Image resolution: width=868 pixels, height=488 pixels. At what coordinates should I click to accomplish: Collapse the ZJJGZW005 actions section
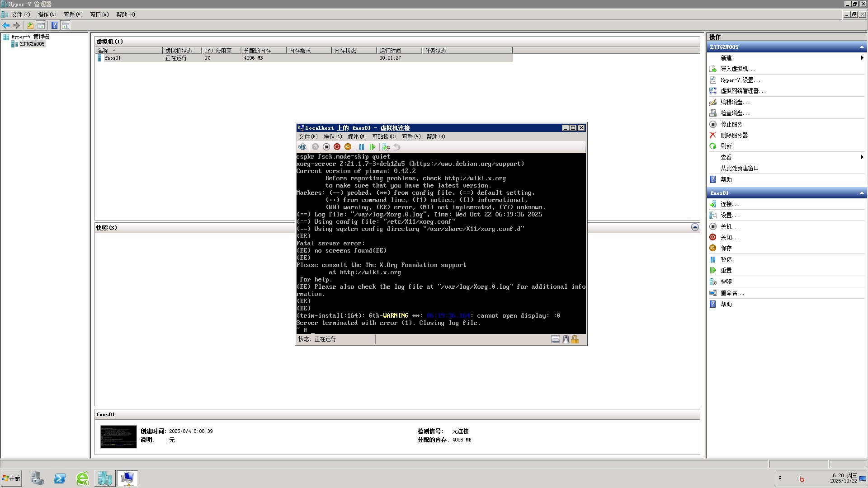(x=861, y=47)
